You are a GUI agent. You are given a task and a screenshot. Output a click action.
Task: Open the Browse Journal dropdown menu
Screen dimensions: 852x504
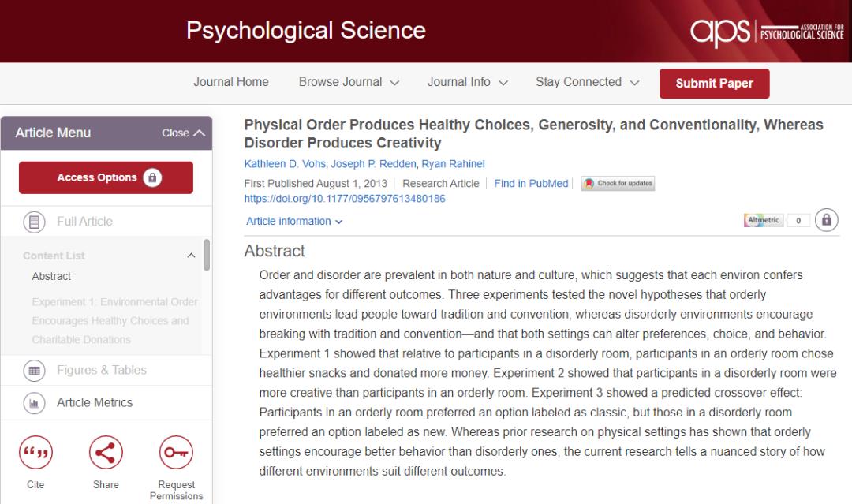[349, 82]
